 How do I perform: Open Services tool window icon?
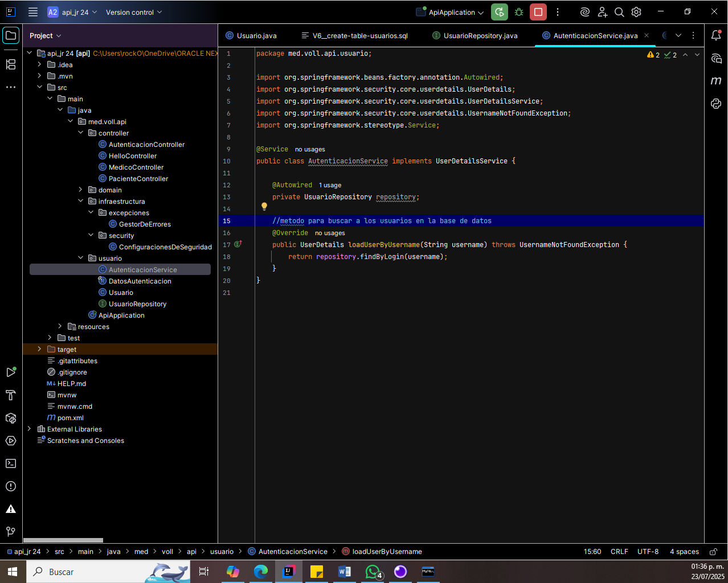click(x=11, y=441)
